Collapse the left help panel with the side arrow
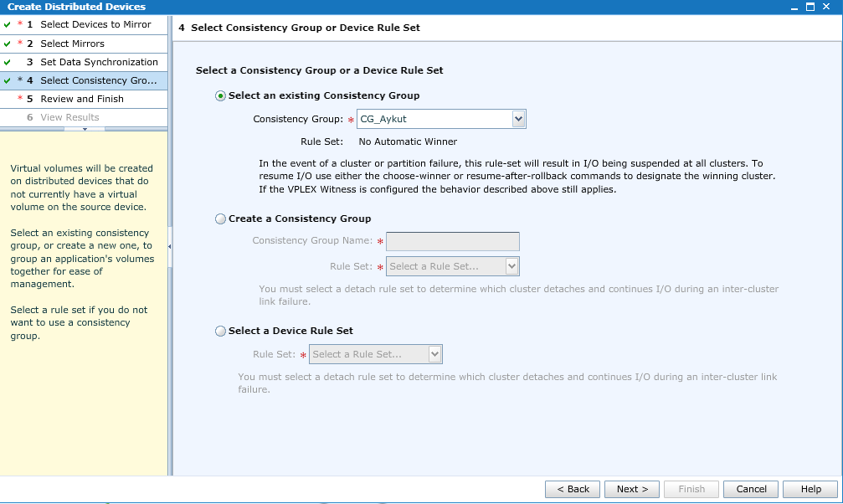This screenshot has height=504, width=843. coord(170,246)
